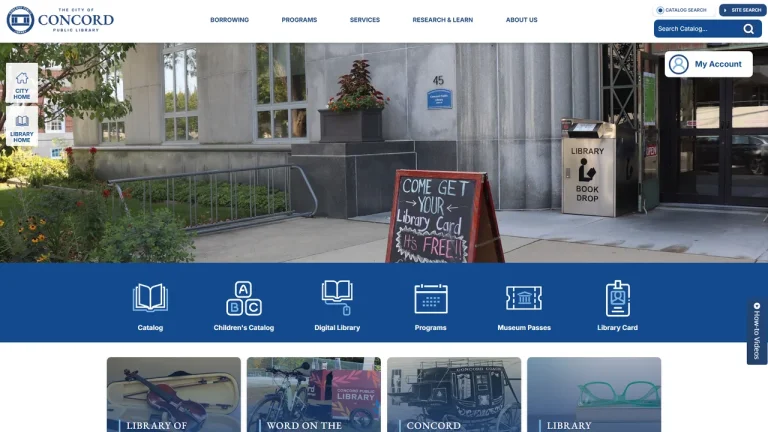The image size is (768, 432).
Task: Open the Digital Library icon
Action: pyautogui.click(x=337, y=297)
